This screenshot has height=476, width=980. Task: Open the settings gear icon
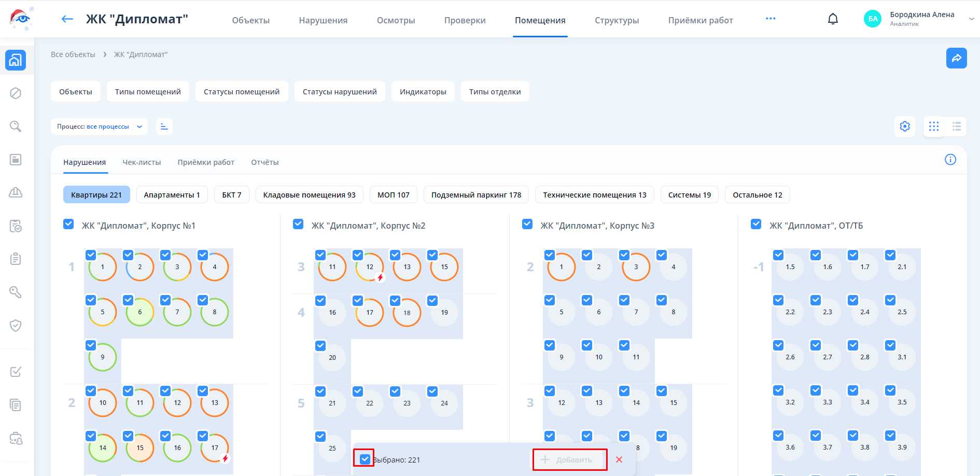pos(905,127)
